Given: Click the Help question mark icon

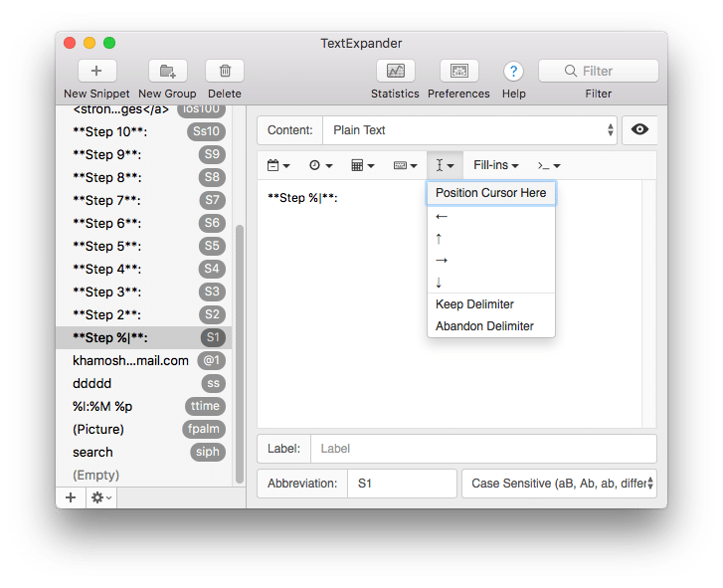Looking at the screenshot, I should [513, 71].
